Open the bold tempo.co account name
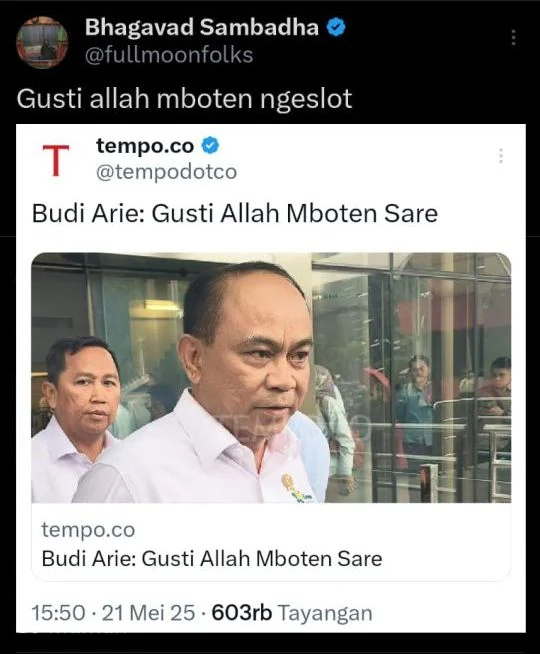 (x=145, y=146)
